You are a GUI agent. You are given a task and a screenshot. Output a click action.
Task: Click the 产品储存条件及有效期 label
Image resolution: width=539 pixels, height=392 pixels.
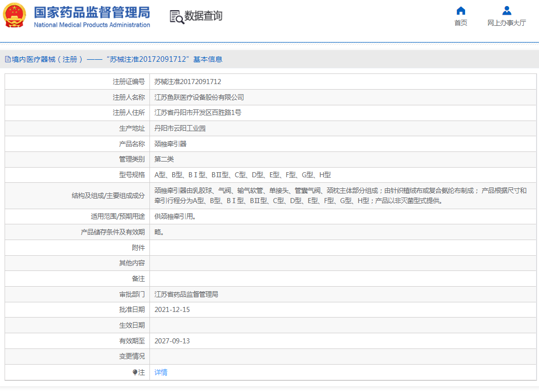pyautogui.click(x=113, y=232)
